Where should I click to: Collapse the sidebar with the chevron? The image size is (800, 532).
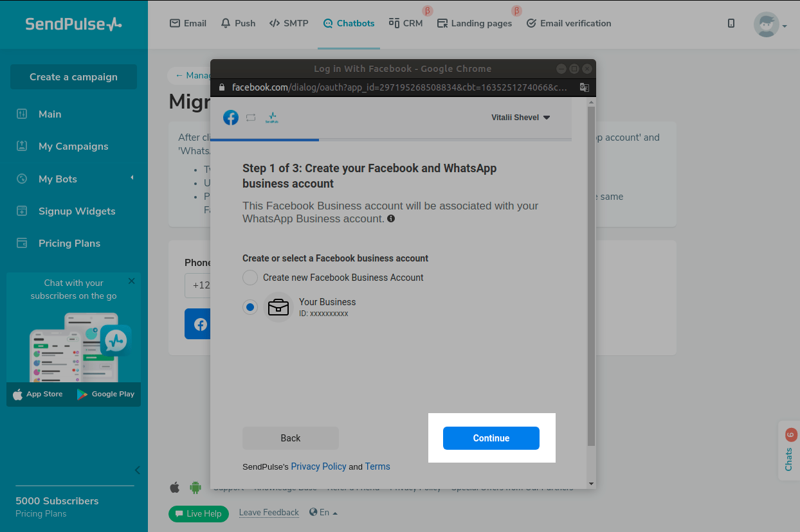click(137, 470)
